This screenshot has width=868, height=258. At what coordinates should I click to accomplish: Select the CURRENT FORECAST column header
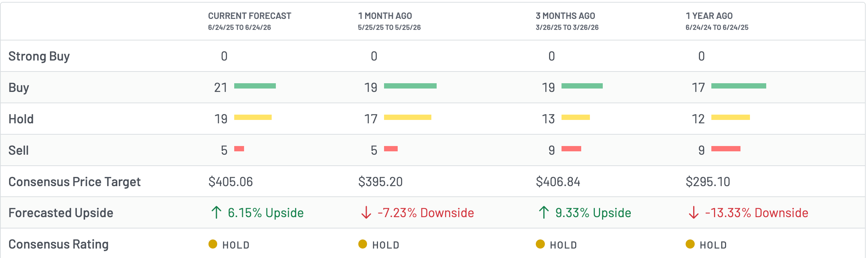click(x=250, y=16)
